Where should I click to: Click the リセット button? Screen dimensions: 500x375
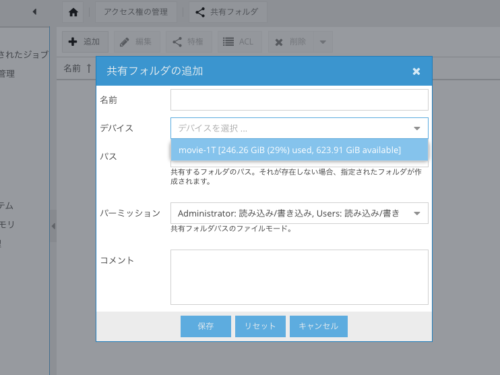click(x=260, y=326)
